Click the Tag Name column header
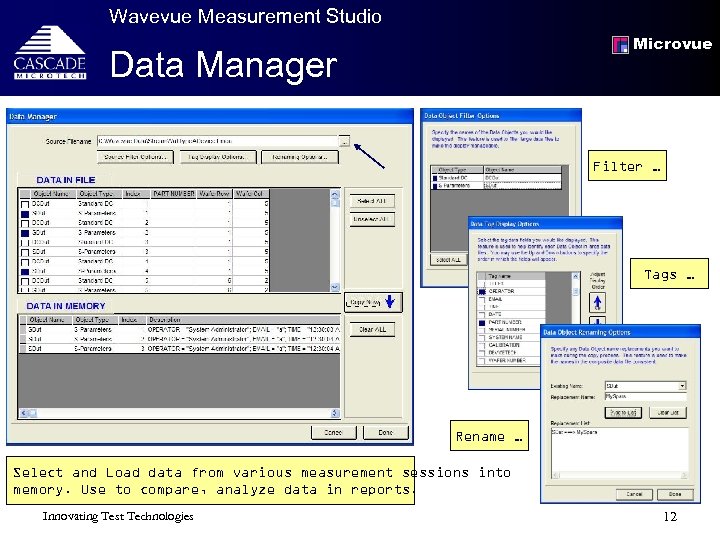The width and height of the screenshot is (720, 540). pos(514,276)
